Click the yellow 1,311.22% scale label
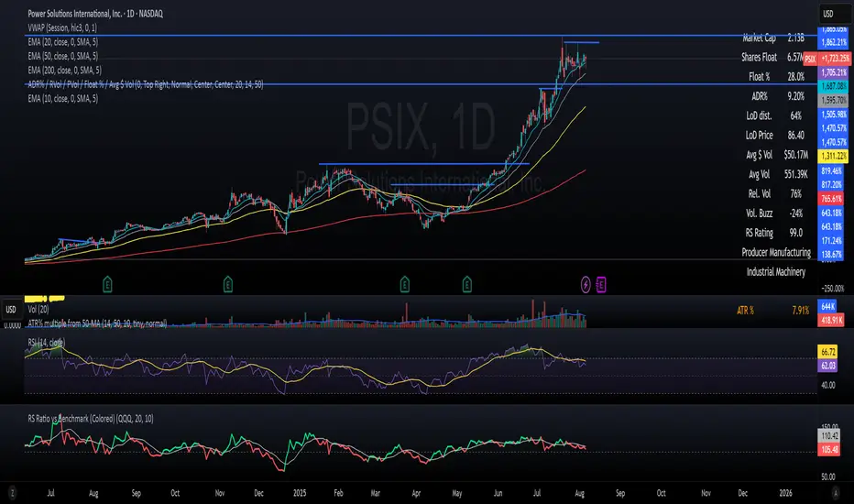This screenshot has height=504, width=854. point(833,157)
